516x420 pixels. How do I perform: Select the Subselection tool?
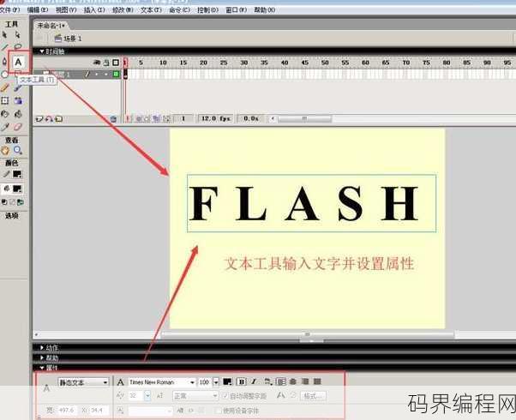17,34
